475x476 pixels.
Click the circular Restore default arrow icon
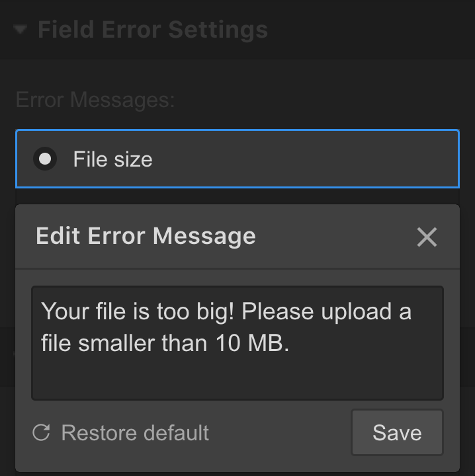click(41, 433)
